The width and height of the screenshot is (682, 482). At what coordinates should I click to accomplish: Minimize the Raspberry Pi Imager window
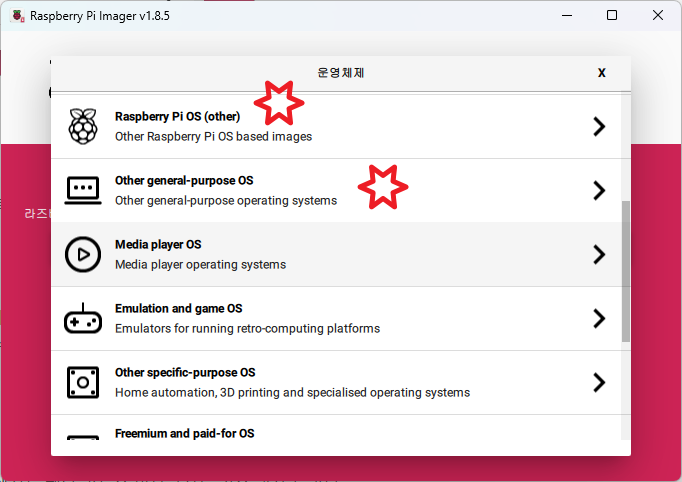coord(567,15)
